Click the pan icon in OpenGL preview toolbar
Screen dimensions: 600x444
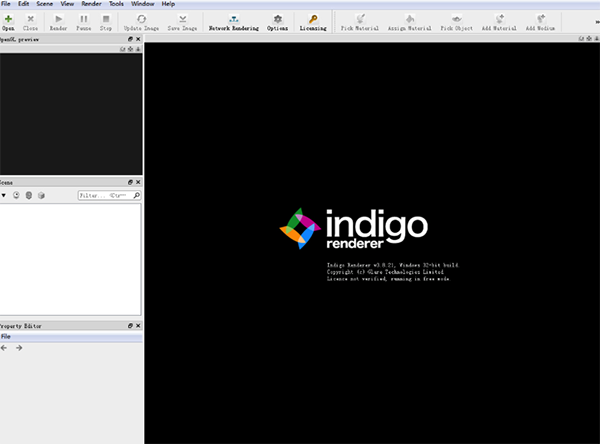(130, 49)
